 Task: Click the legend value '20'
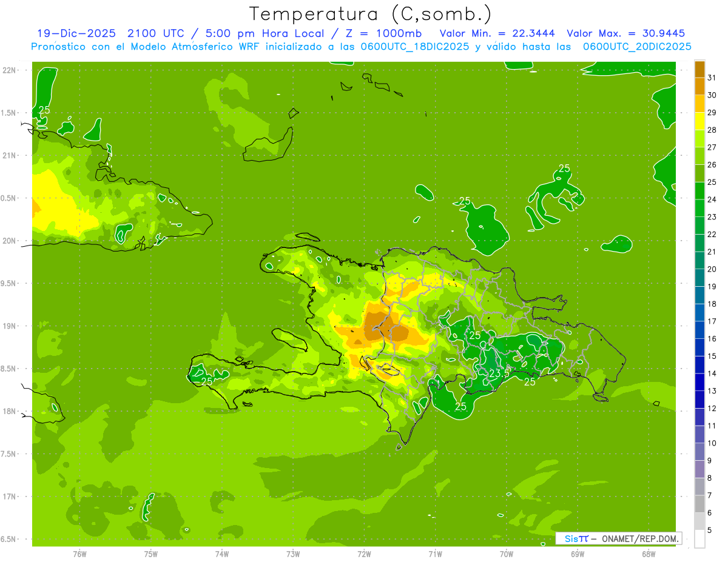[712, 269]
